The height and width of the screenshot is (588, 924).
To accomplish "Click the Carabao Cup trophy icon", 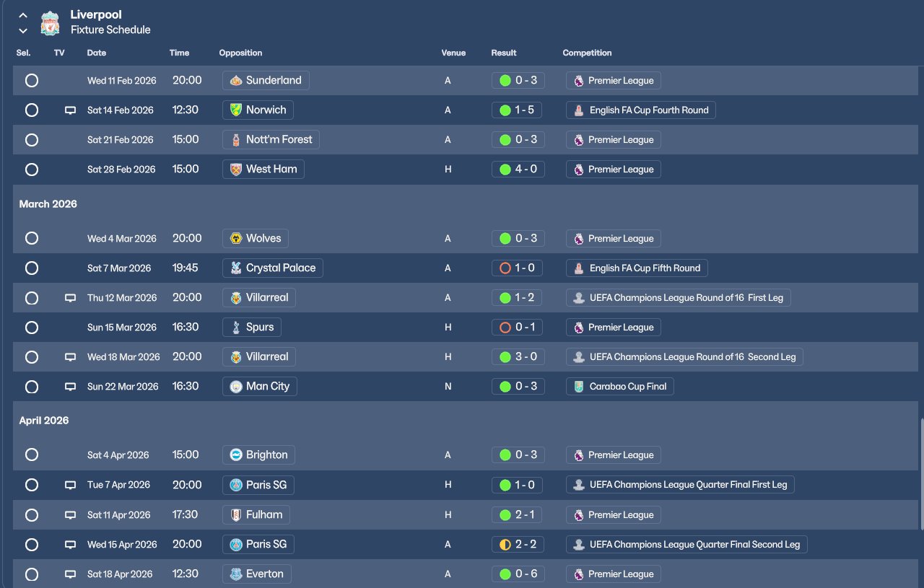I will point(578,387).
